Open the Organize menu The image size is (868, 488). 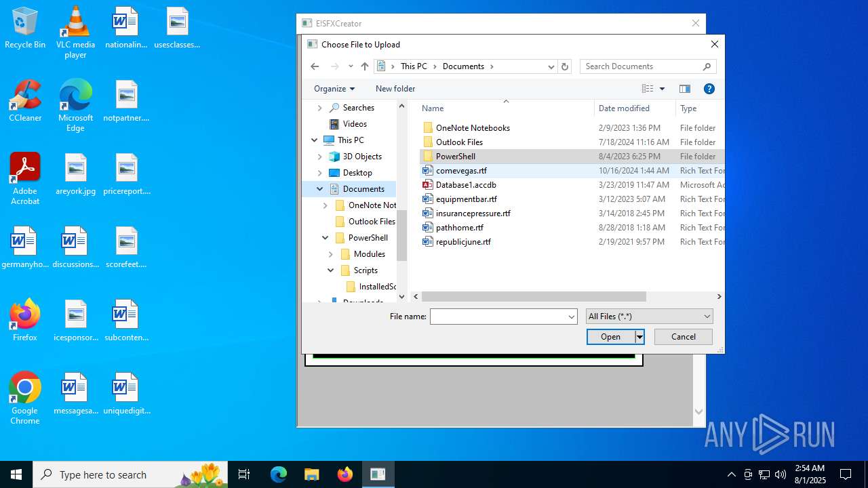point(334,89)
